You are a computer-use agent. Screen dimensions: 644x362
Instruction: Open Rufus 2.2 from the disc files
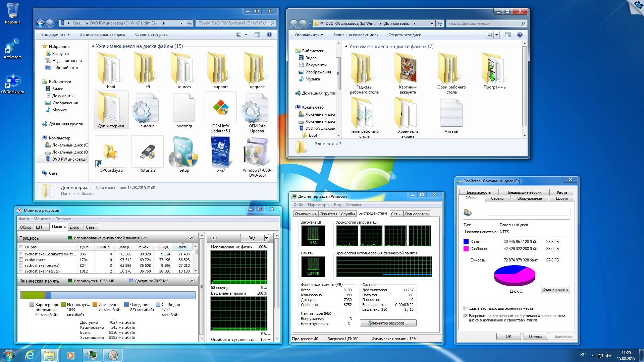point(147,153)
